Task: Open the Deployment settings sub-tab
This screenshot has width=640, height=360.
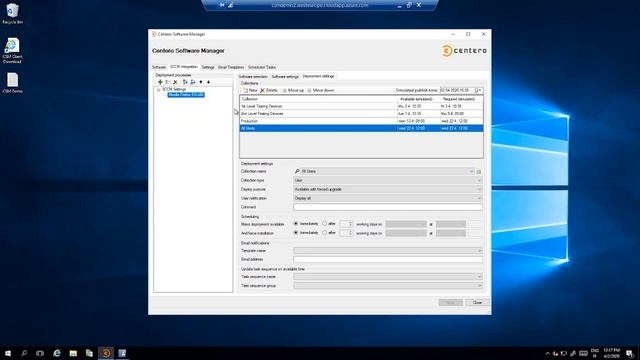Action: 318,76
